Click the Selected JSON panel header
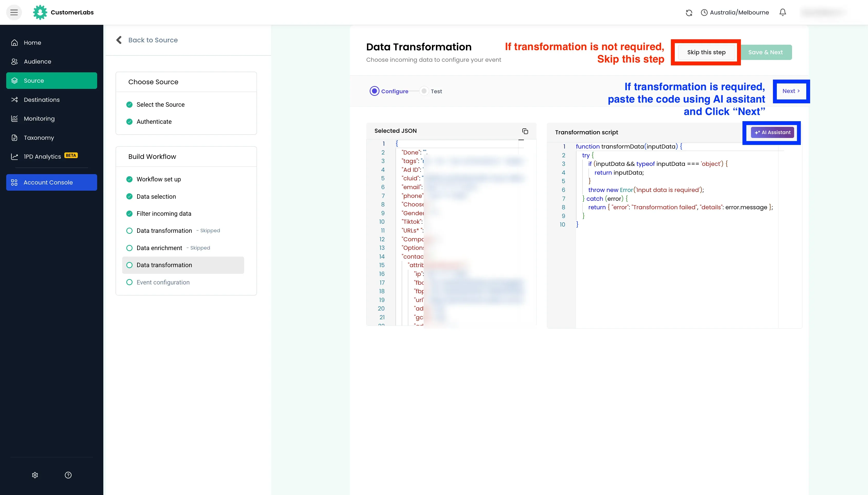868x495 pixels. (451, 131)
